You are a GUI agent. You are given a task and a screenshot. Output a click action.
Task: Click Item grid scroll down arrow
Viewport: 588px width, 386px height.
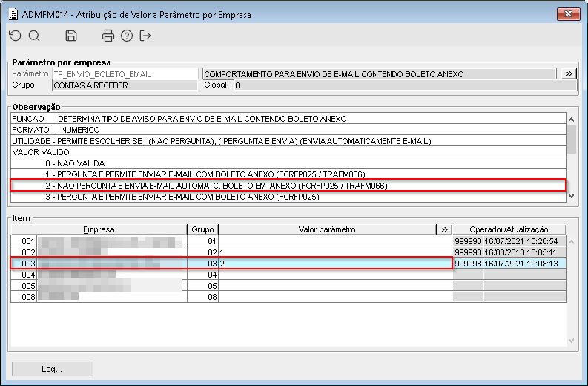pos(571,341)
